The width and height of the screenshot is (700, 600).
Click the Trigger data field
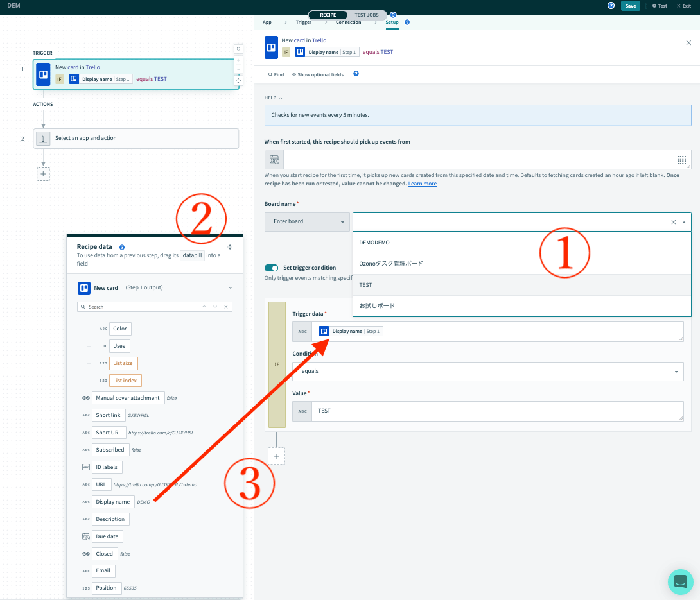(498, 332)
